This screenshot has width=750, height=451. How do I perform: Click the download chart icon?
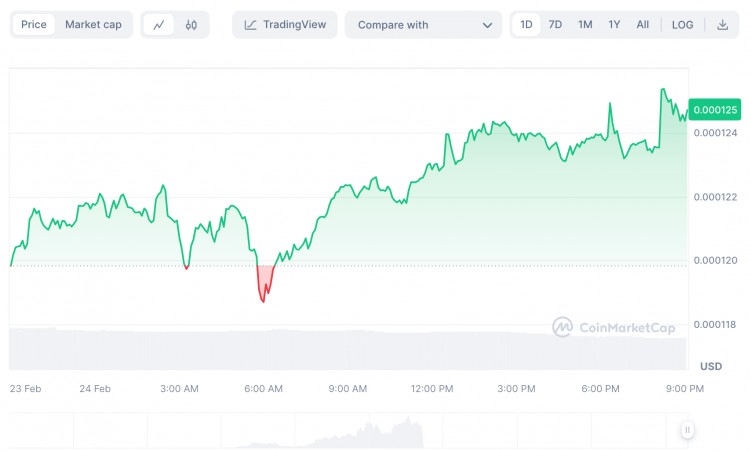click(x=723, y=25)
